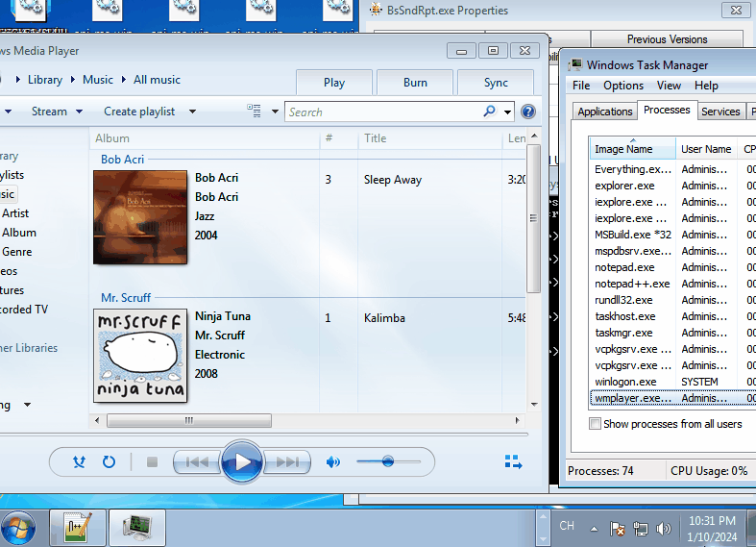Click the Bob Acri album cover
756x547 pixels.
pos(140,217)
